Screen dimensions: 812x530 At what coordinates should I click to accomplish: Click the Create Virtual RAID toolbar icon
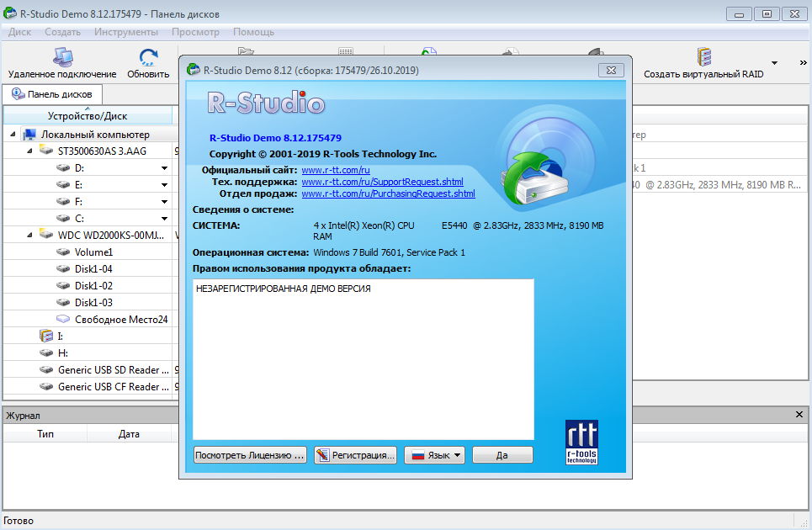(703, 59)
